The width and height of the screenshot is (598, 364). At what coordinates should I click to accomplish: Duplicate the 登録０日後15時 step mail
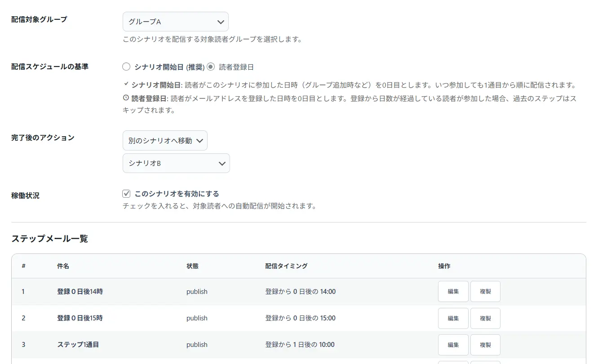pyautogui.click(x=485, y=318)
